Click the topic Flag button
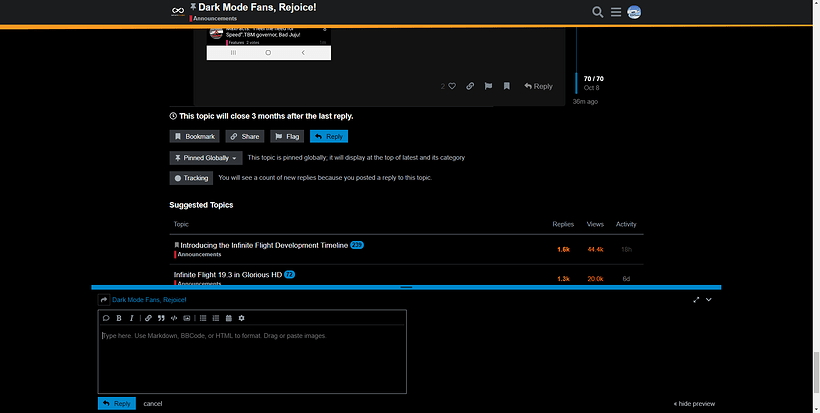 pyautogui.click(x=287, y=136)
